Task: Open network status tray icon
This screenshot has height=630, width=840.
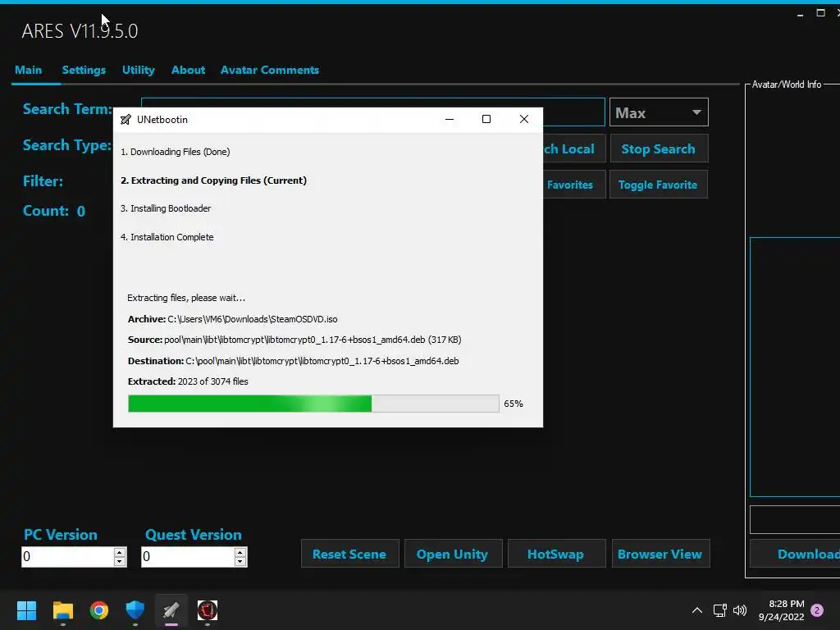Action: click(x=720, y=610)
